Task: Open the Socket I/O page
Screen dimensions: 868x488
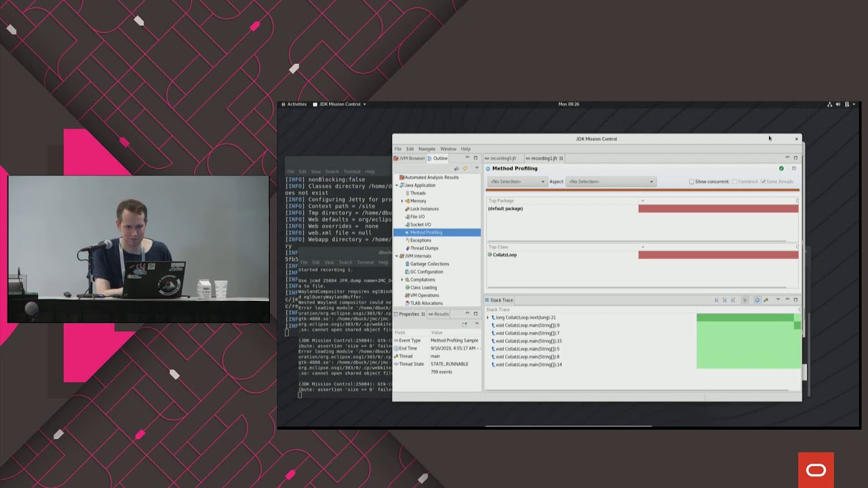Action: [418, 224]
